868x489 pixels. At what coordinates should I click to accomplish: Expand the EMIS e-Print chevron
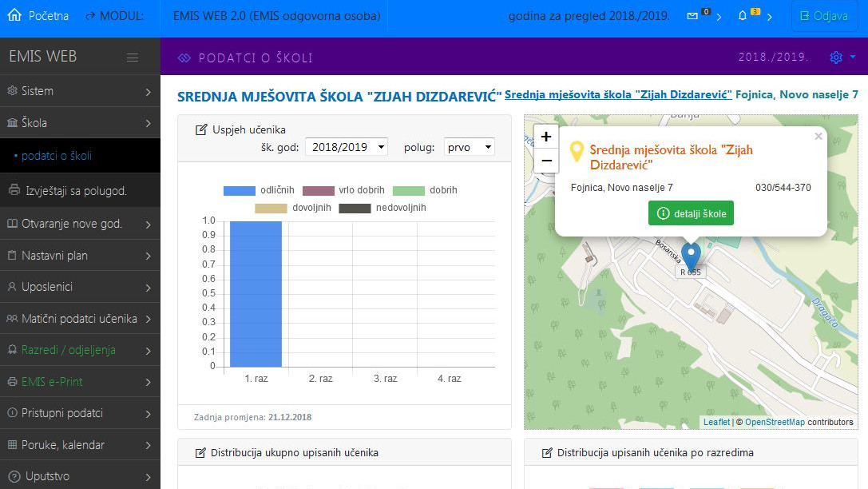pos(148,383)
